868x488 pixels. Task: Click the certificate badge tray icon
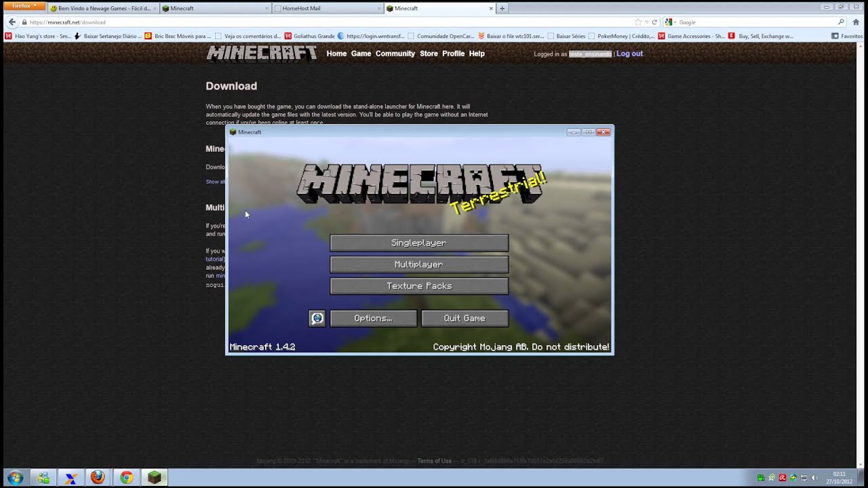(772, 478)
